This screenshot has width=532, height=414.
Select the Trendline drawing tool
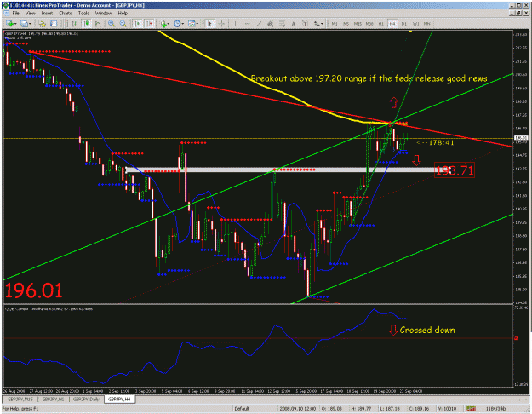pyautogui.click(x=259, y=24)
